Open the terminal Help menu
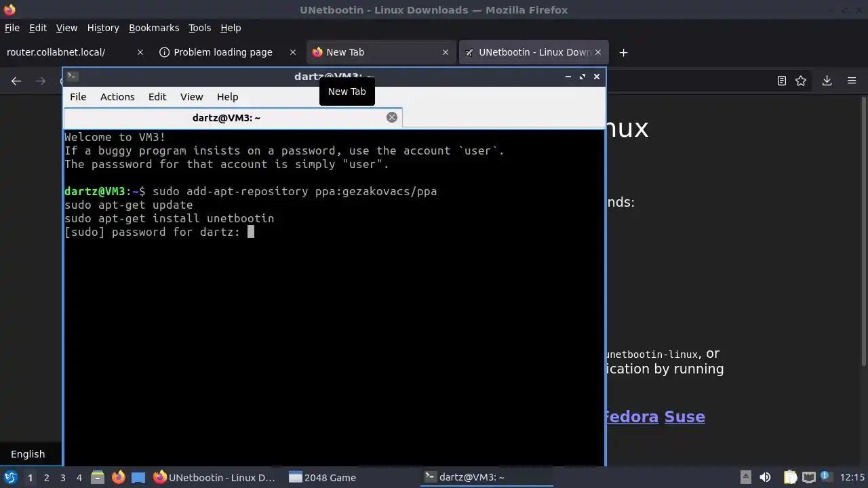 (227, 97)
